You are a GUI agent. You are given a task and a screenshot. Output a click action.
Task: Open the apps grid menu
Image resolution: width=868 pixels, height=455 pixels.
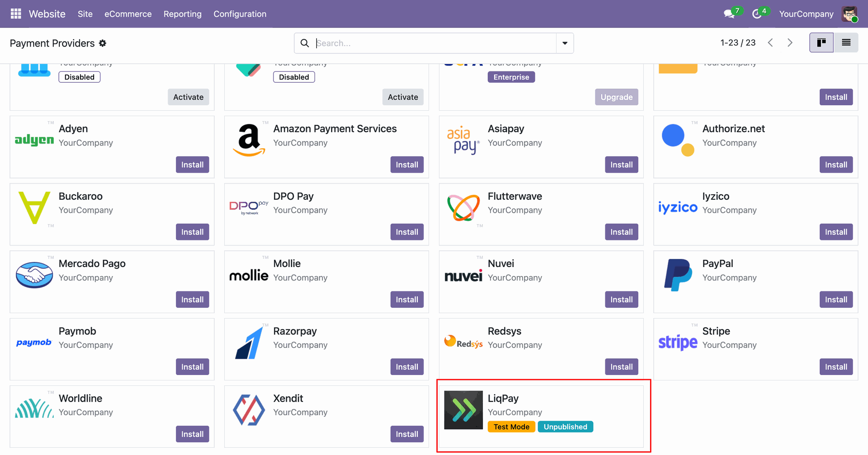click(16, 14)
